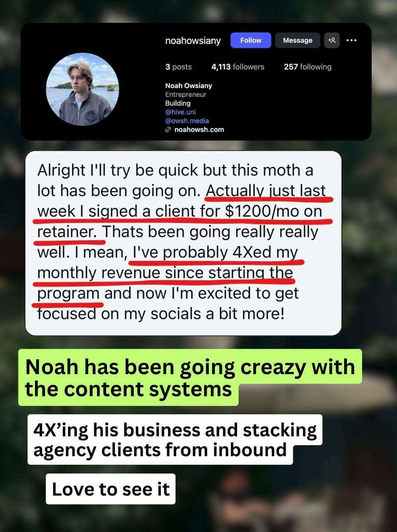Select the noahowsiany username heading
This screenshot has width=397, height=532.
(193, 40)
